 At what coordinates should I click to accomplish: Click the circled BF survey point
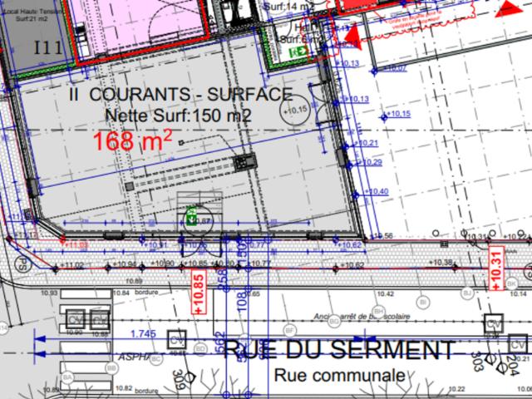click(290, 329)
